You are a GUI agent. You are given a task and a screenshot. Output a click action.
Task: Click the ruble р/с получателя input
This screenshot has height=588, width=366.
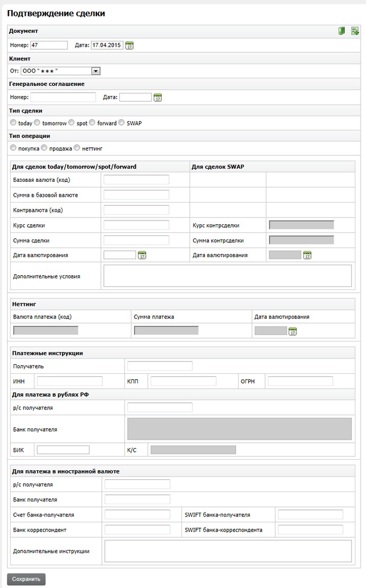click(x=160, y=407)
